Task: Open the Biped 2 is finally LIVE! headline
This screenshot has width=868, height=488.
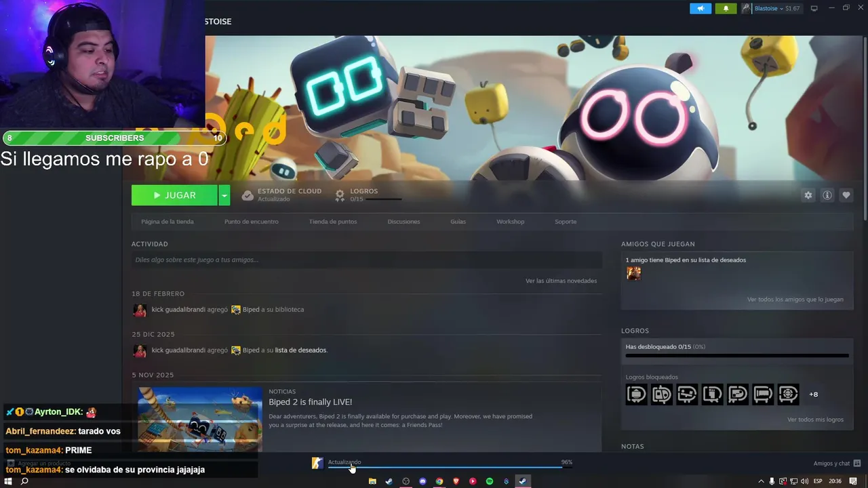Action: (310, 402)
